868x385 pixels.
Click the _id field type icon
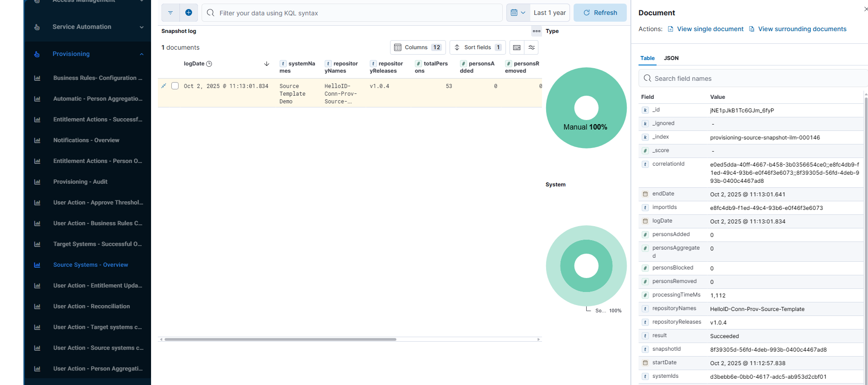pos(645,110)
